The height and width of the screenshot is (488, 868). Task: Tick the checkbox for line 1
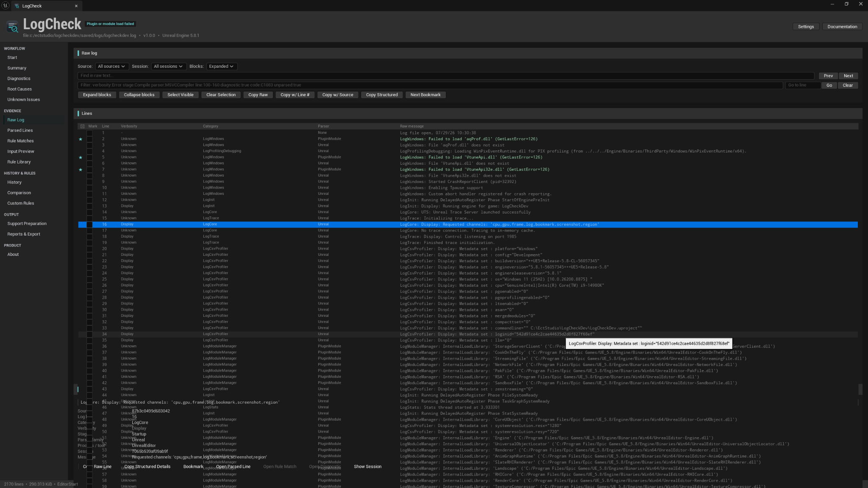(x=89, y=133)
